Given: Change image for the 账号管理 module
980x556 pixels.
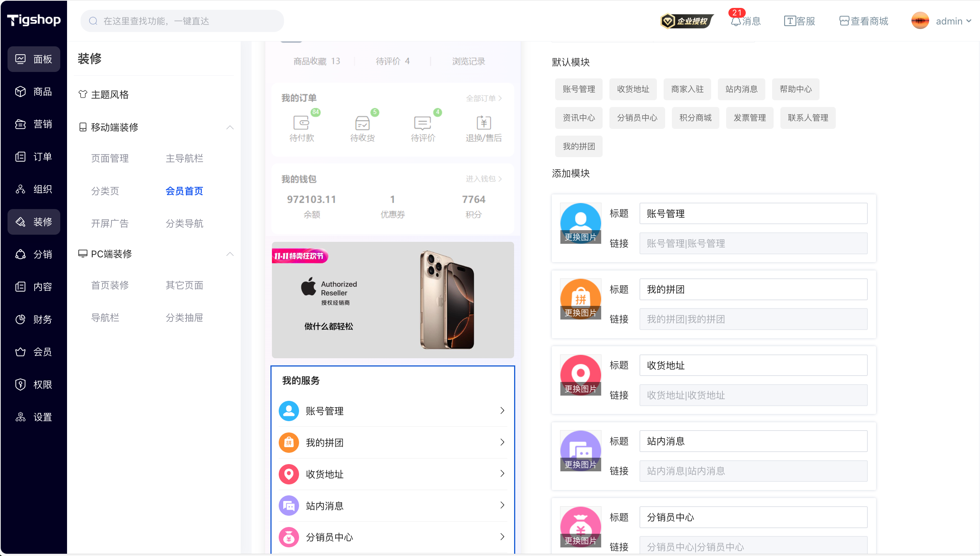Looking at the screenshot, I should tap(580, 237).
